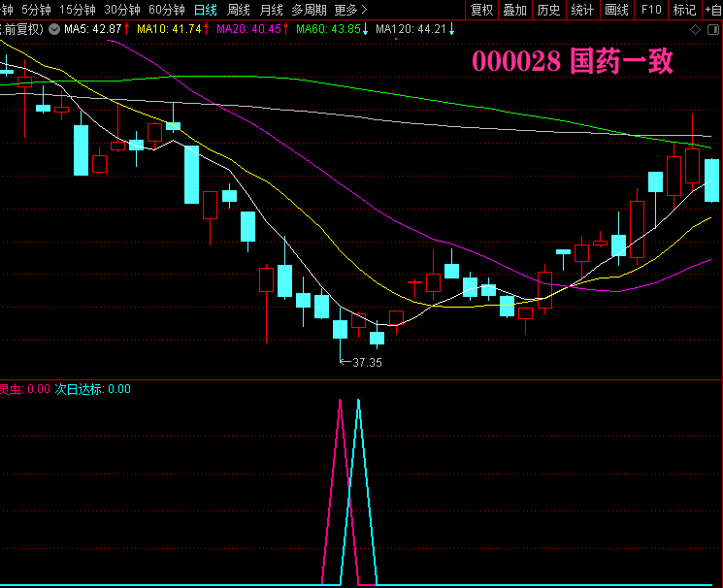Select the 日线 daily chart tab
The width and height of the screenshot is (723, 588).
[205, 10]
